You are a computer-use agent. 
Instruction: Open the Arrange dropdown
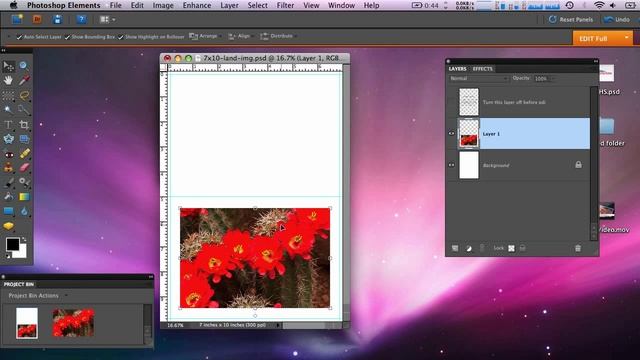pyautogui.click(x=205, y=36)
